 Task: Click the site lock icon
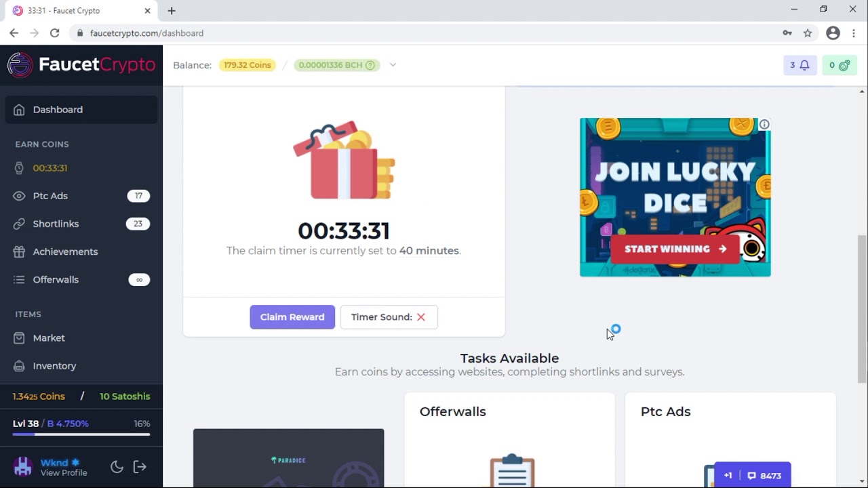(x=80, y=33)
